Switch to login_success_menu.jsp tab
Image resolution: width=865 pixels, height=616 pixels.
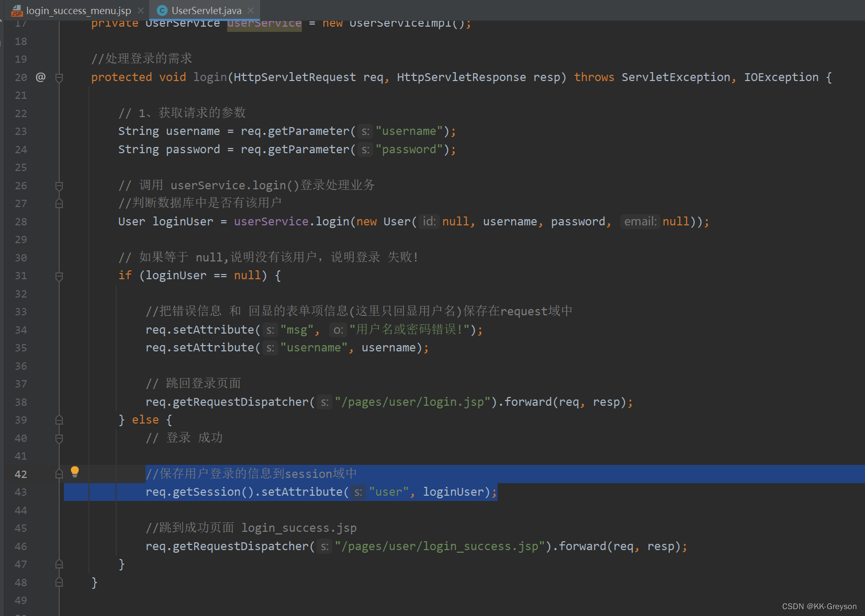(x=78, y=10)
